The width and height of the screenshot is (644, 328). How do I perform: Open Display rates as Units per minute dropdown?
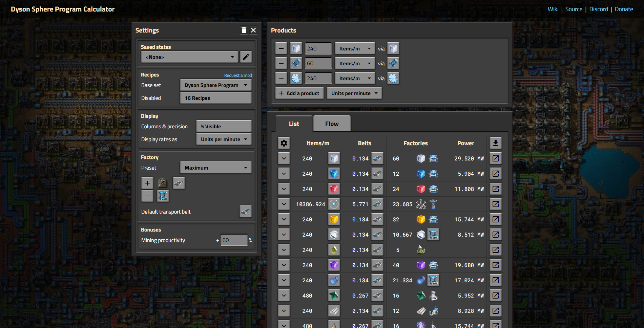[x=224, y=139]
